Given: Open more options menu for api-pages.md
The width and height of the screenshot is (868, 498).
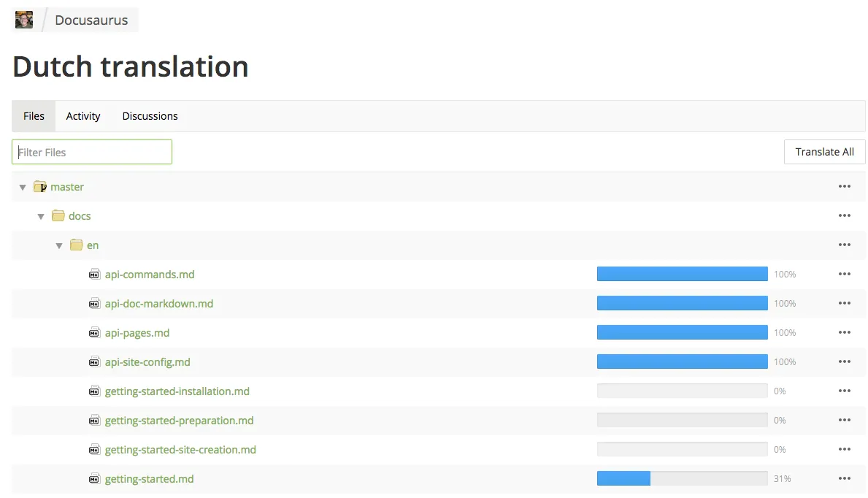Looking at the screenshot, I should 844,332.
